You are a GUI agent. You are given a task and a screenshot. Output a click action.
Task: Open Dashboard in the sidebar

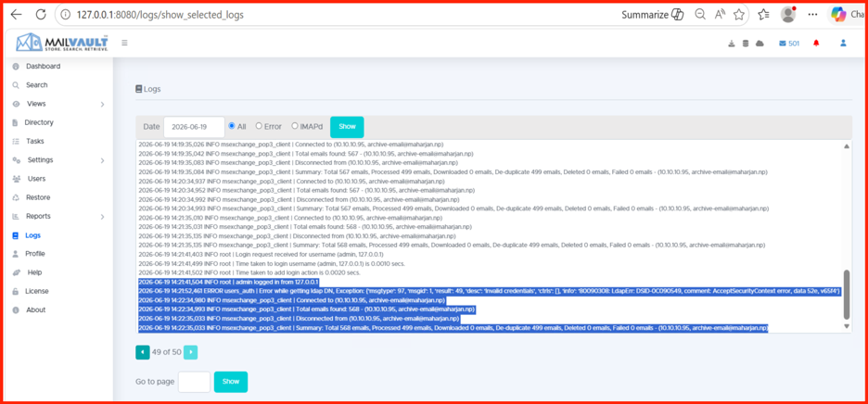coord(44,67)
